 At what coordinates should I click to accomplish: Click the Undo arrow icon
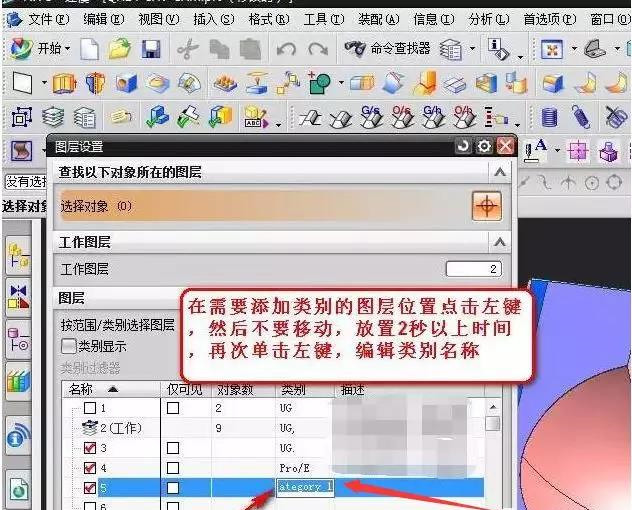pos(286,48)
